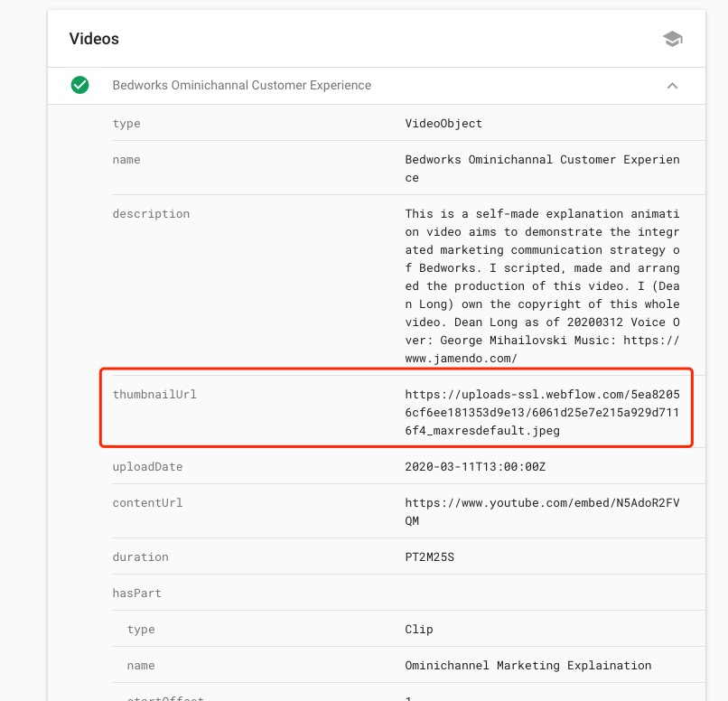
Task: Select the PT2M25S duration value
Action: coord(429,557)
